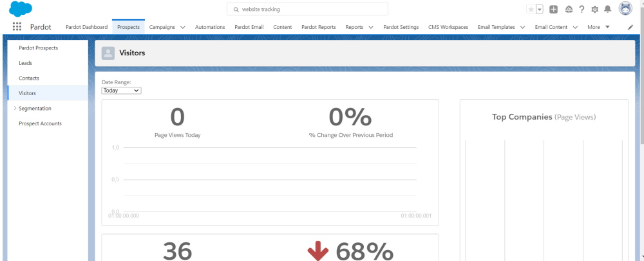644x261 pixels.
Task: Expand the Reports tab dropdown chevron
Action: [371, 28]
